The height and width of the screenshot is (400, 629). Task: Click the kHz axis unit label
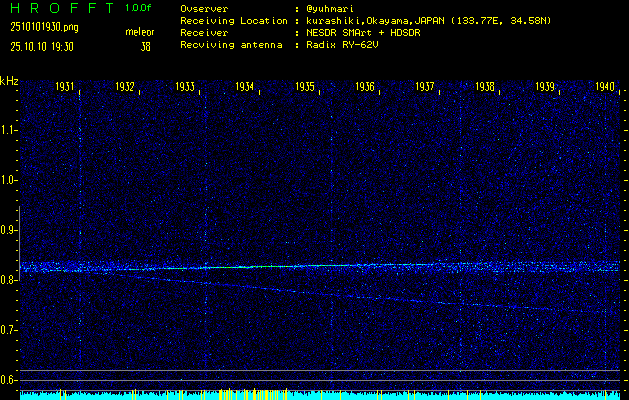(9, 80)
